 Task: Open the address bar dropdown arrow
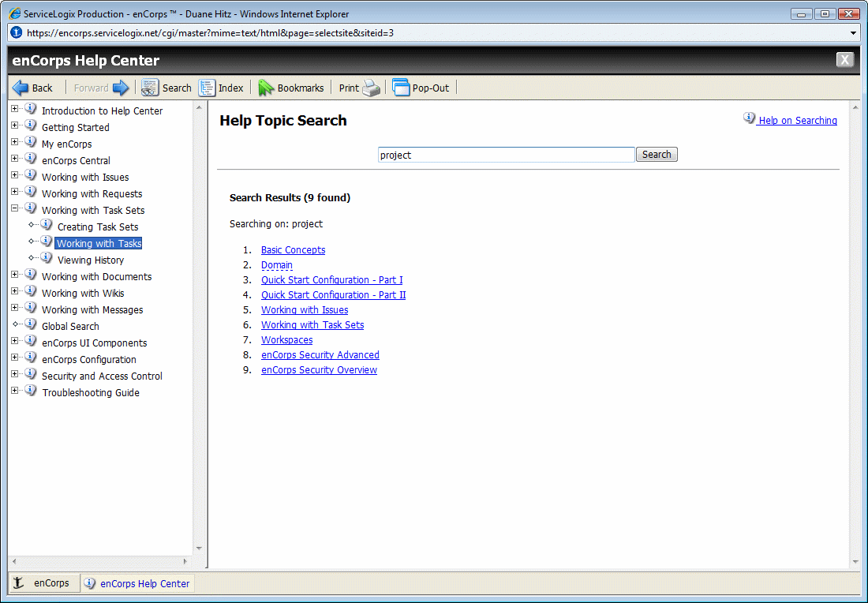coord(854,32)
